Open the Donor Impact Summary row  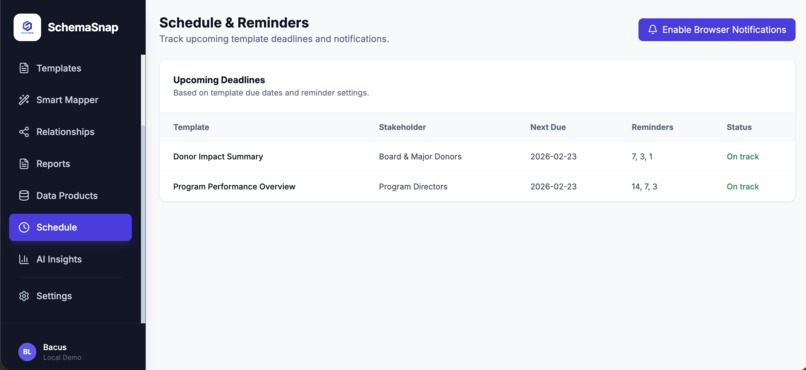coord(477,156)
